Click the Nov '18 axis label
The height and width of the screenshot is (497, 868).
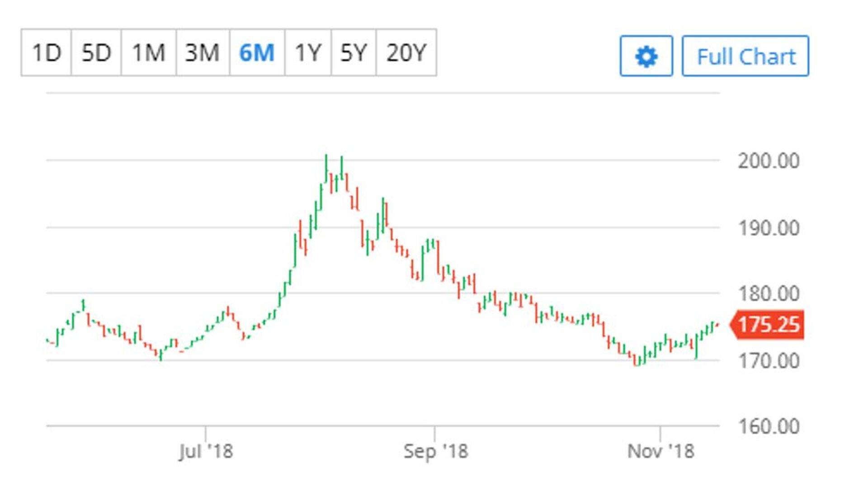pos(660,451)
